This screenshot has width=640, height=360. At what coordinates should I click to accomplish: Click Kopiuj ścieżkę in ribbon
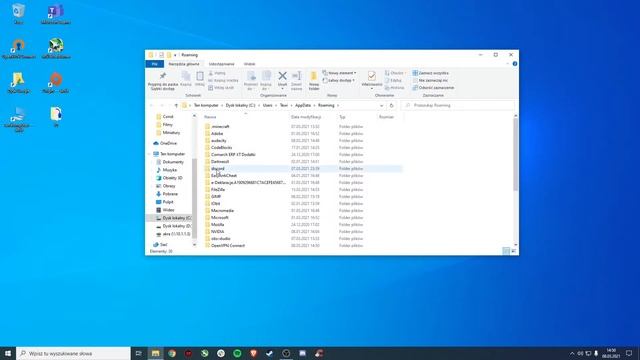223,80
